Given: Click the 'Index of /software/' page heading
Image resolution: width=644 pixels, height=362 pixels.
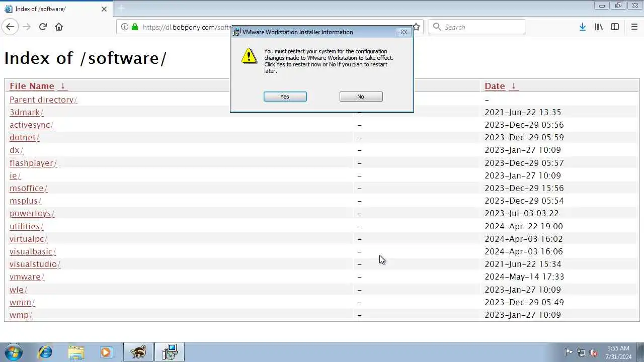Looking at the screenshot, I should [85, 58].
